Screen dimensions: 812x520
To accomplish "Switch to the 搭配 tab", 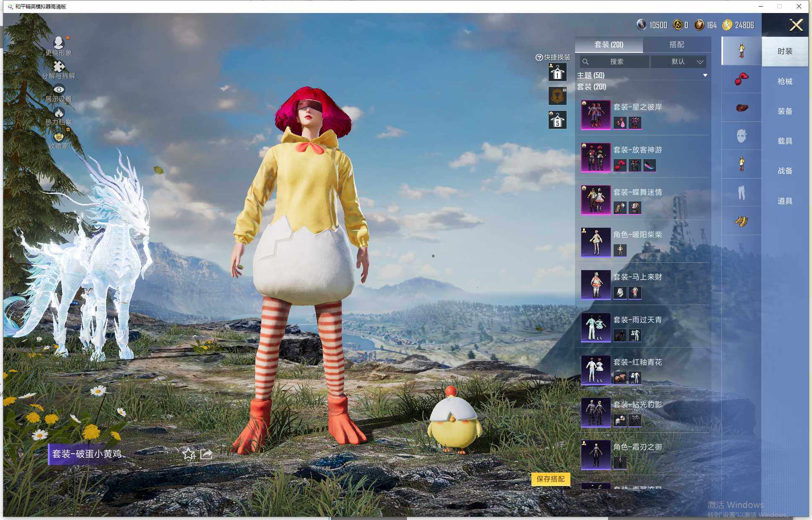I will 676,44.
